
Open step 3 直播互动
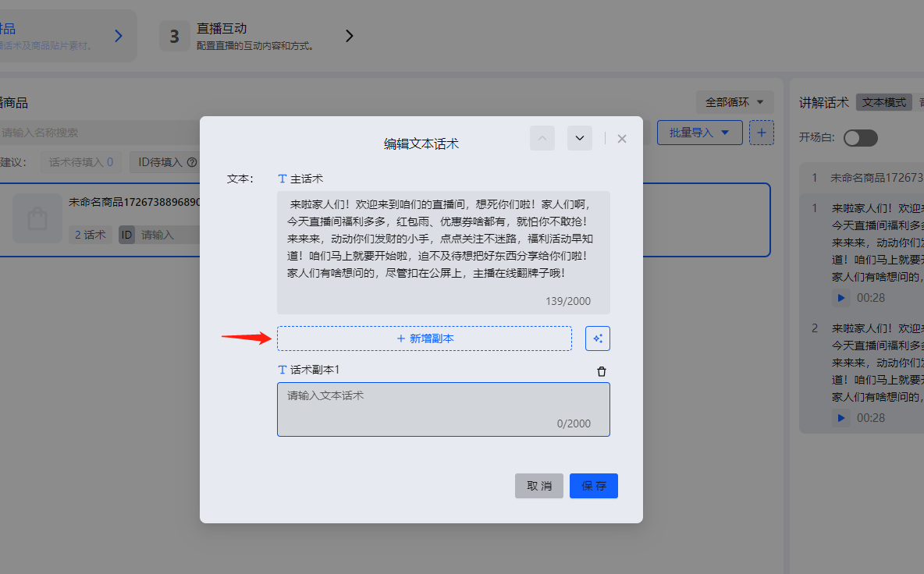236,36
